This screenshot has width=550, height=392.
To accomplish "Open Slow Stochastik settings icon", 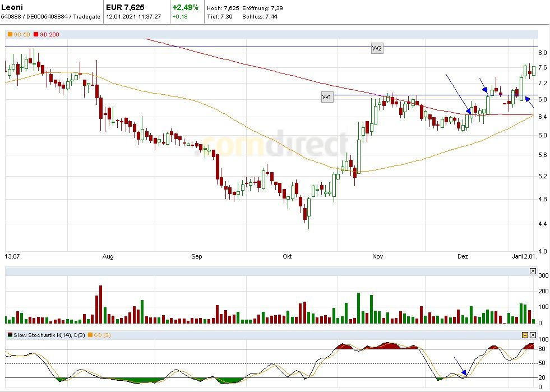I will tap(525, 335).
